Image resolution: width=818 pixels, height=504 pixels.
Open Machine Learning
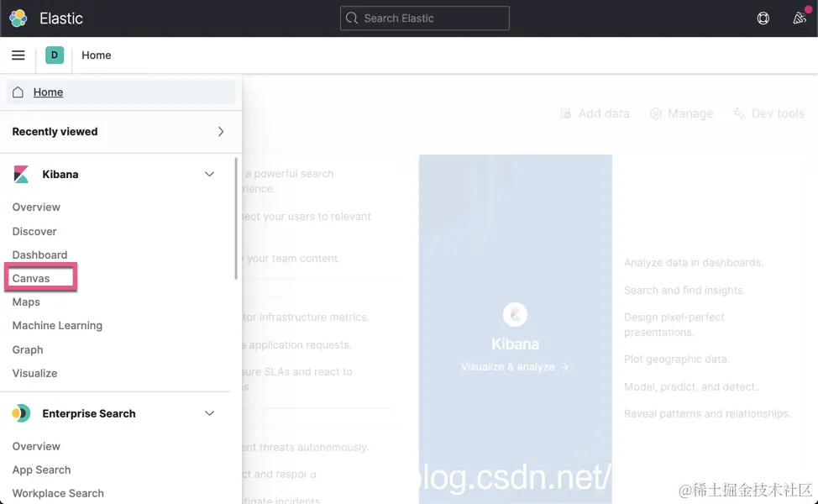(x=57, y=326)
